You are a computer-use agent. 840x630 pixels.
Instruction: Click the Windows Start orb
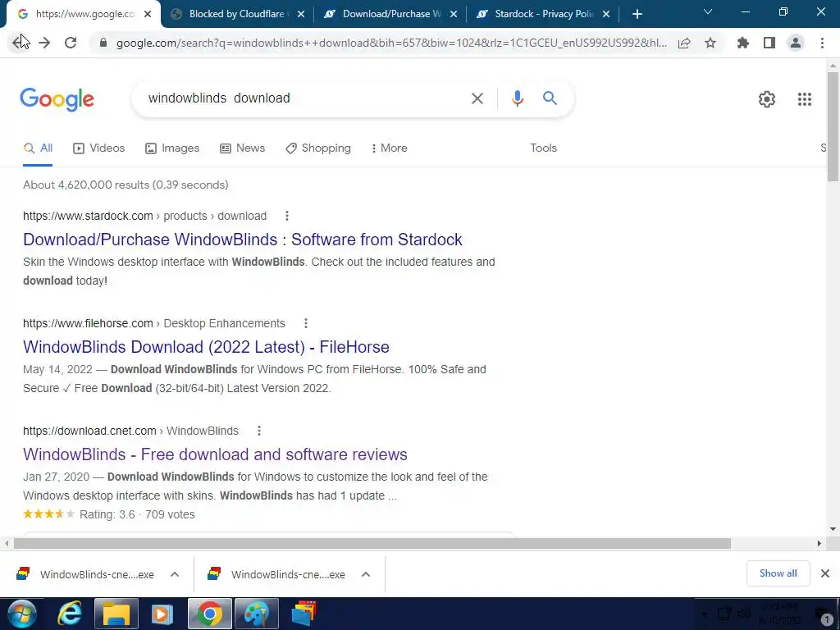[22, 614]
